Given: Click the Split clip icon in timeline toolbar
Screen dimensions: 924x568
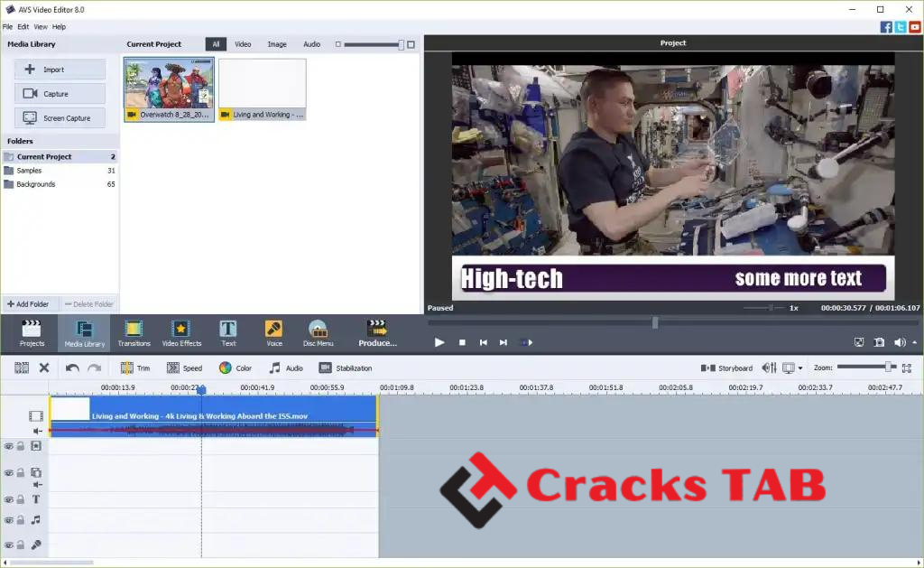Looking at the screenshot, I should (x=22, y=368).
